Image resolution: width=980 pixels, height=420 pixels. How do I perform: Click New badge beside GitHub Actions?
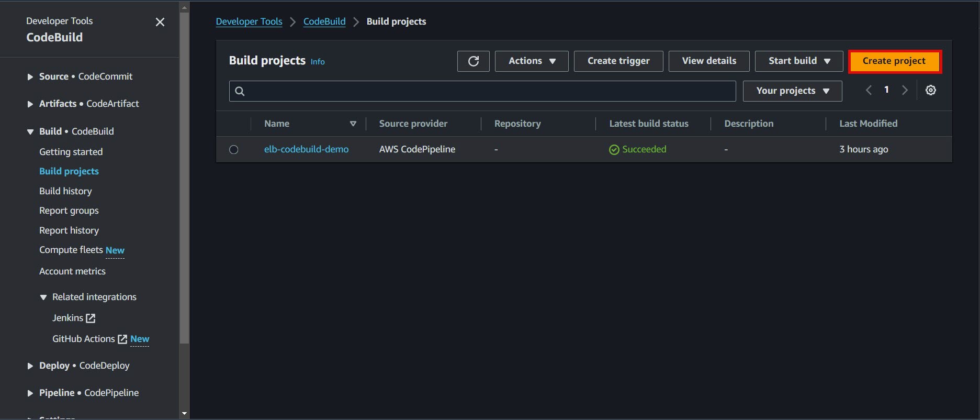pyautogui.click(x=140, y=339)
